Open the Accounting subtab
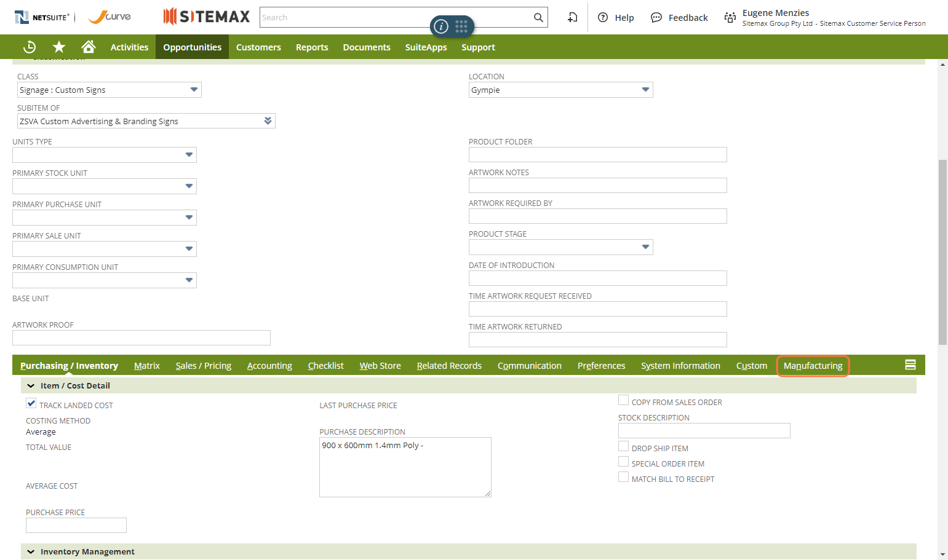Image resolution: width=948 pixels, height=560 pixels. [269, 366]
